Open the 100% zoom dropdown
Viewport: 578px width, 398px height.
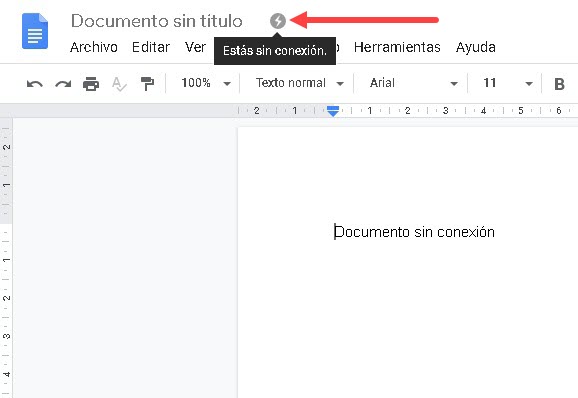point(206,83)
